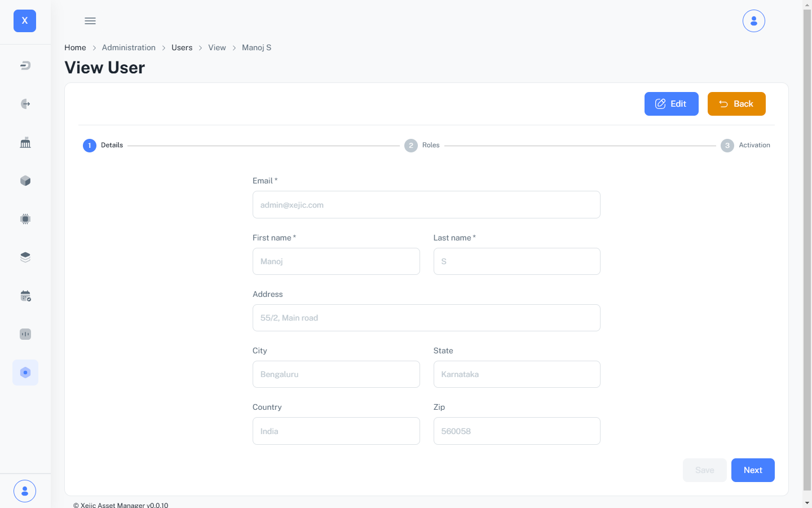
Task: Open the stacked layers sidebar icon
Action: click(x=25, y=257)
